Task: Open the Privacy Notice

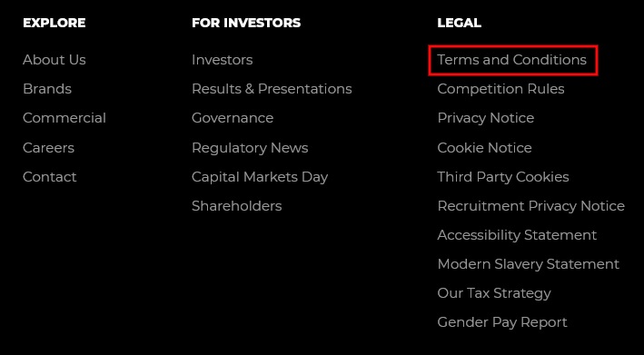Action: tap(486, 118)
